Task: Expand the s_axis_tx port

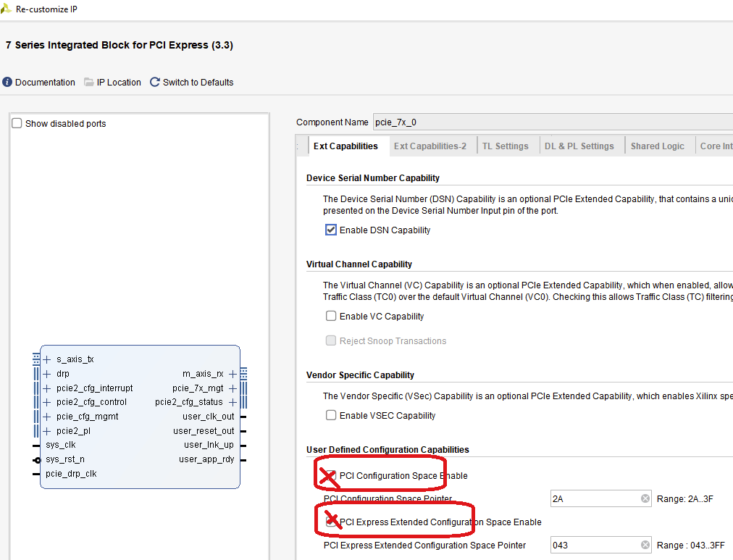Action: click(x=47, y=359)
